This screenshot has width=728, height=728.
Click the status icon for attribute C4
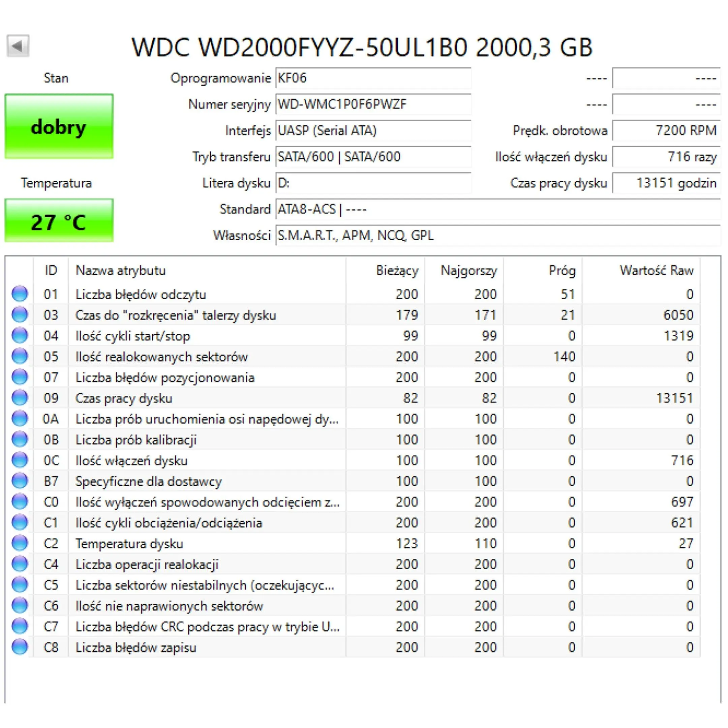tap(20, 564)
